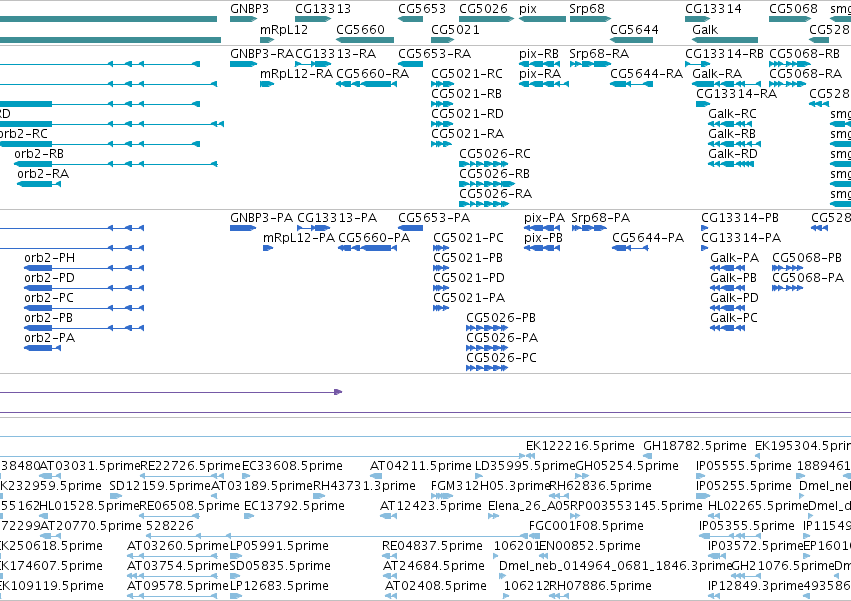Click the orb2-PD protein label
The width and height of the screenshot is (851, 601).
(49, 279)
